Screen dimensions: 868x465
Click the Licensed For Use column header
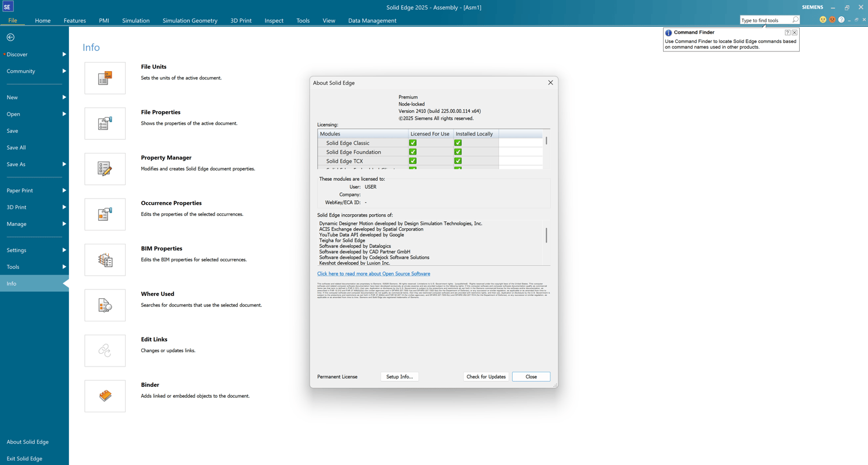point(430,134)
